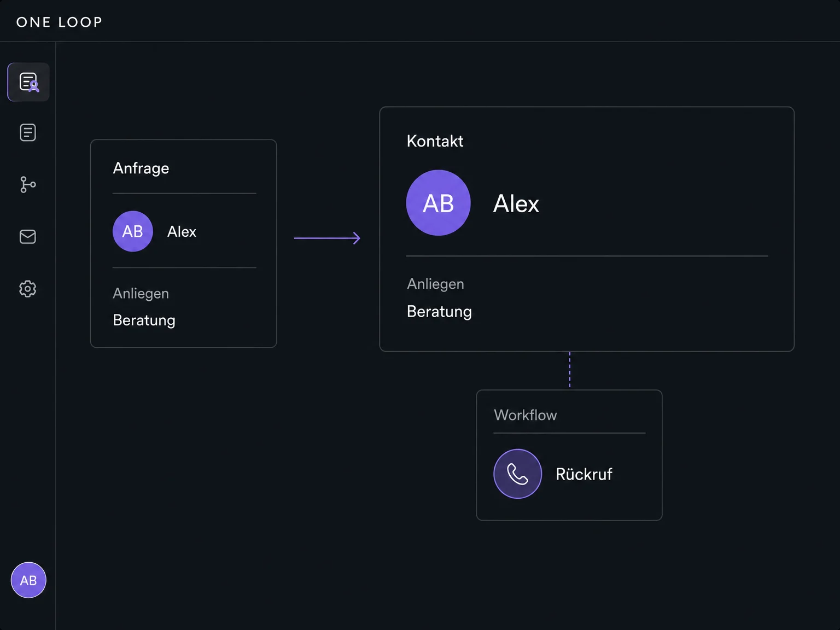Open the AB user profile avatar in sidebar
The width and height of the screenshot is (840, 630).
tap(28, 580)
